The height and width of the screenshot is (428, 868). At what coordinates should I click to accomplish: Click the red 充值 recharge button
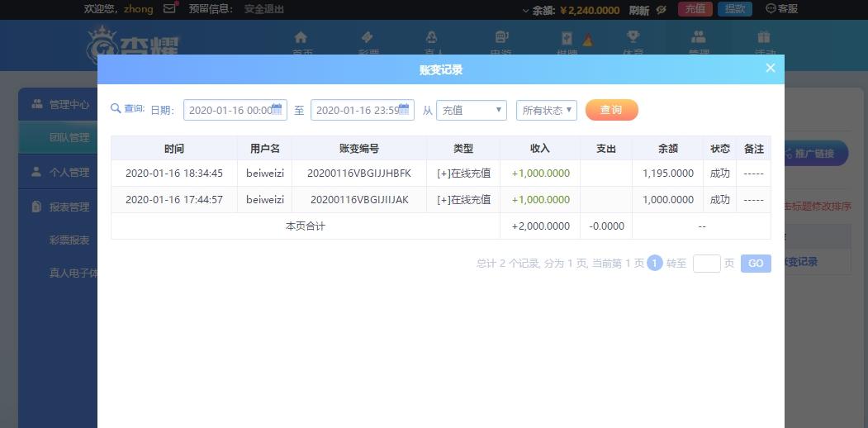695,9
